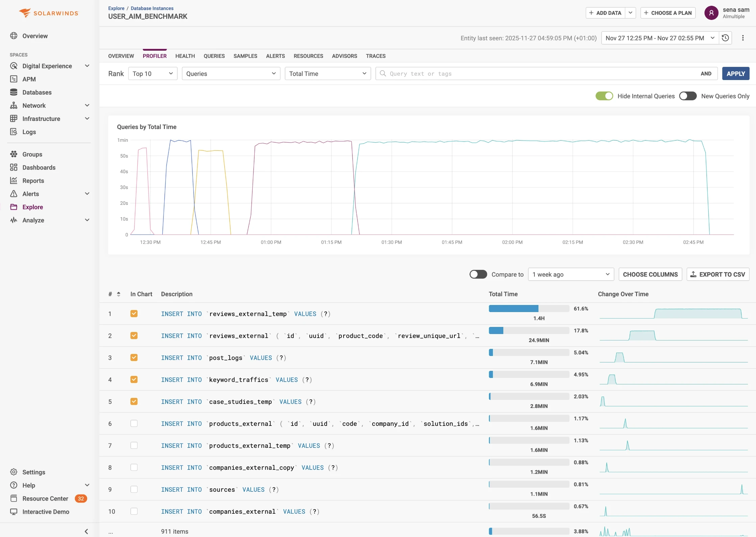The height and width of the screenshot is (537, 756).
Task: Click the Explore folder icon
Action: pyautogui.click(x=14, y=207)
